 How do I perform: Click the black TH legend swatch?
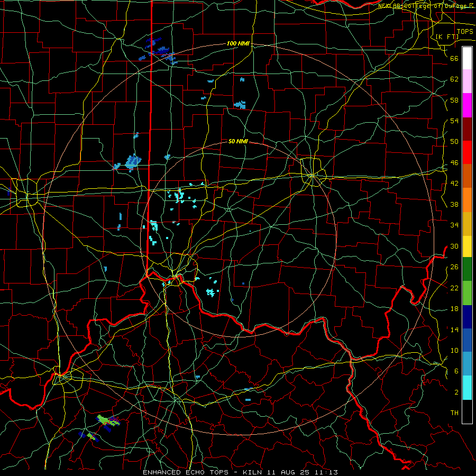pyautogui.click(x=467, y=411)
